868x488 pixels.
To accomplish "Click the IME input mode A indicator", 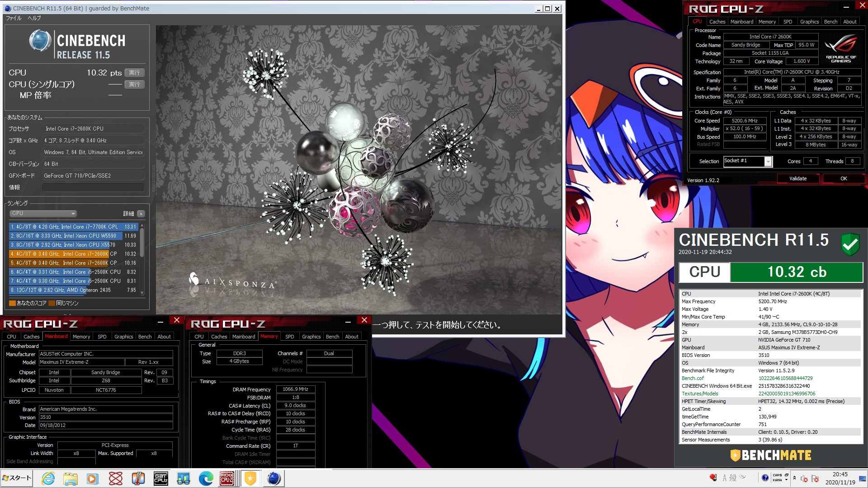I will click(x=725, y=478).
